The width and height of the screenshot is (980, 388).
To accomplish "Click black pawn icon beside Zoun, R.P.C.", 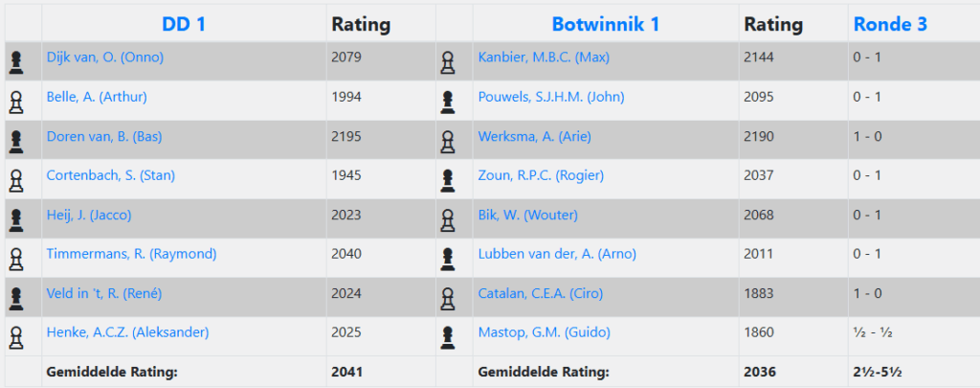I will (x=447, y=180).
